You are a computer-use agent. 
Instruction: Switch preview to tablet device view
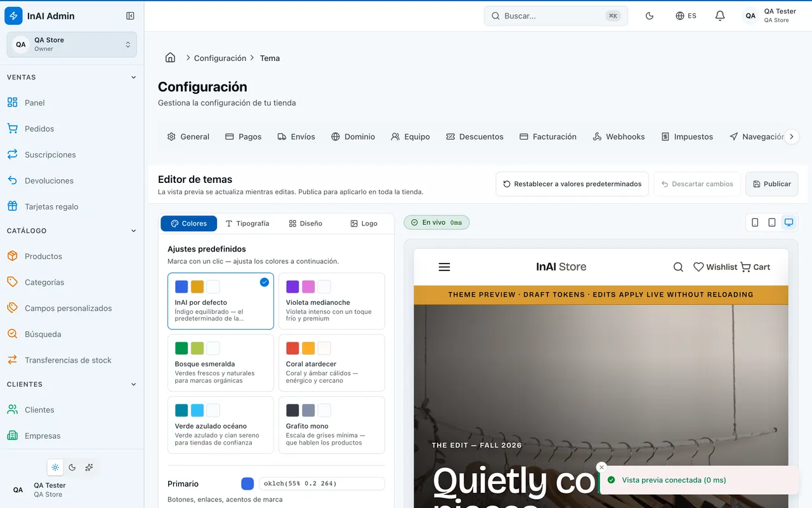(x=772, y=222)
